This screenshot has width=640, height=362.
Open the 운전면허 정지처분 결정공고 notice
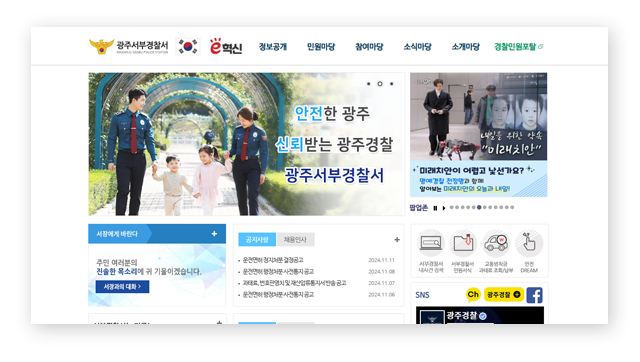[x=273, y=260]
